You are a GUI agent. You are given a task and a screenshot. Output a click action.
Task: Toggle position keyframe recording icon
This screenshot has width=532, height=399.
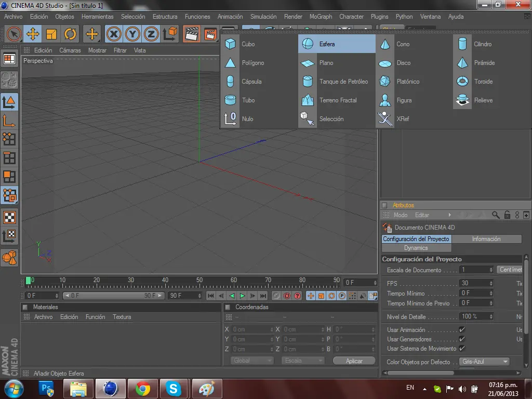pos(311,296)
